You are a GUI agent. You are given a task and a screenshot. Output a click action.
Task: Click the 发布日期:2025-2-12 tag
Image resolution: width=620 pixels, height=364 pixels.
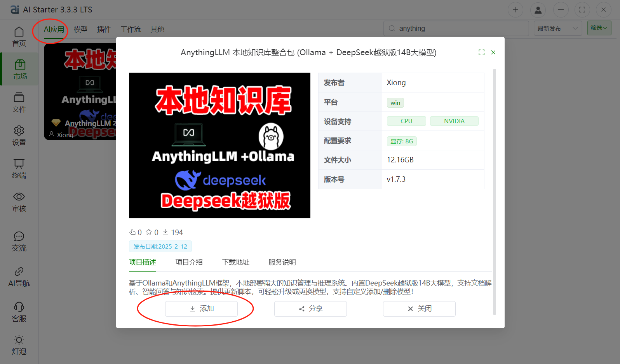160,247
